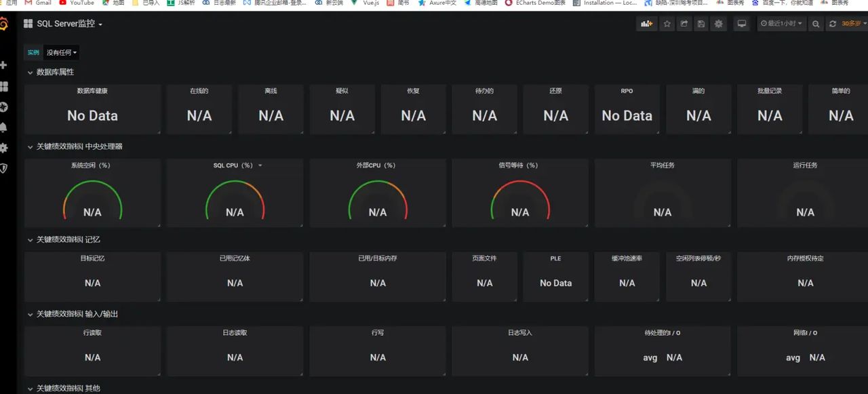Click the Grafana logo top left

[6, 23]
